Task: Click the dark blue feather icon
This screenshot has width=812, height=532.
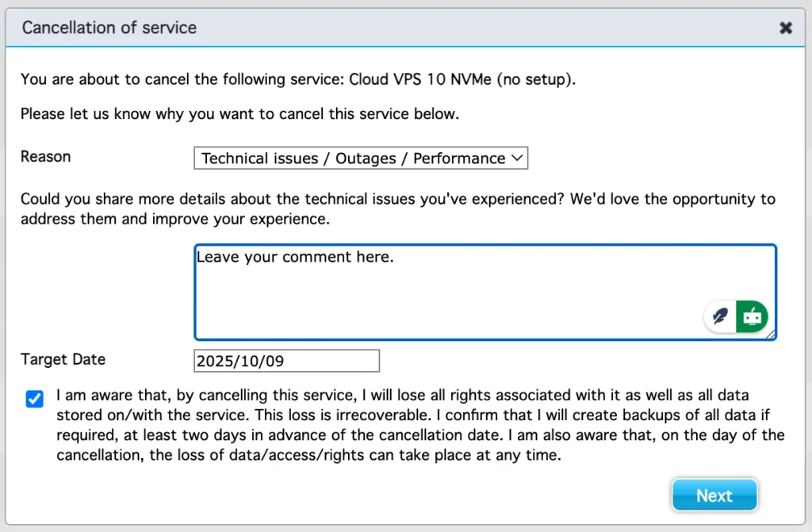Action: pos(720,316)
